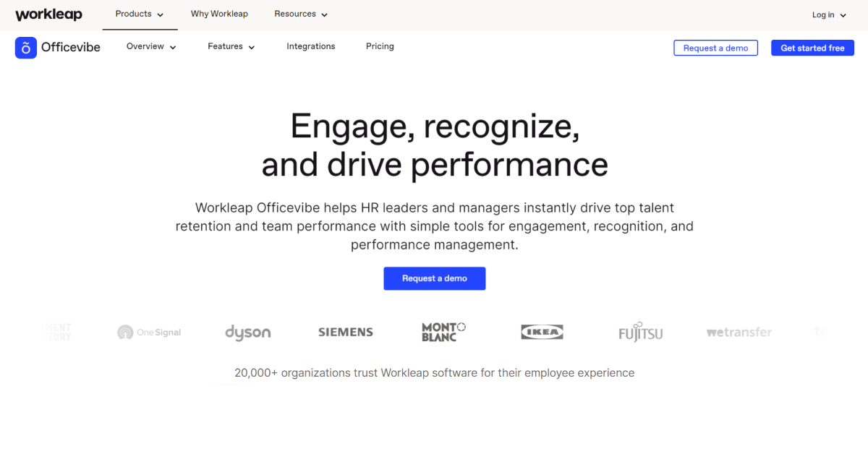Open the Log in dropdown
Screen dimensions: 868x454
pyautogui.click(x=829, y=15)
